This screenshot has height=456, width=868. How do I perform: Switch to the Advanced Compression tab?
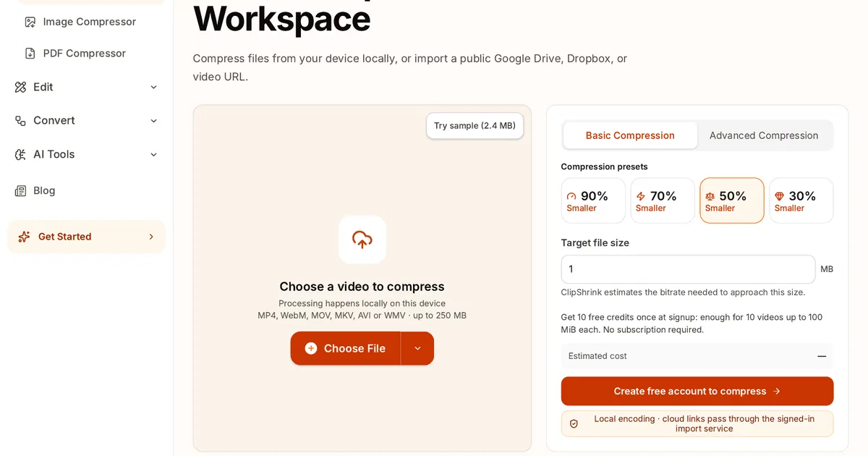(x=764, y=135)
